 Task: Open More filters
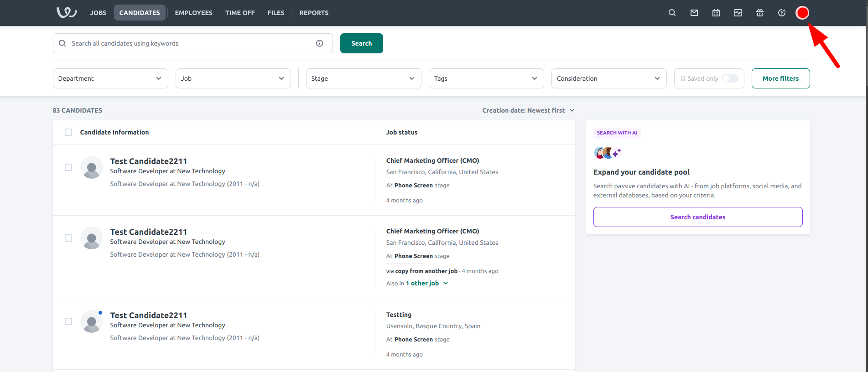tap(780, 78)
